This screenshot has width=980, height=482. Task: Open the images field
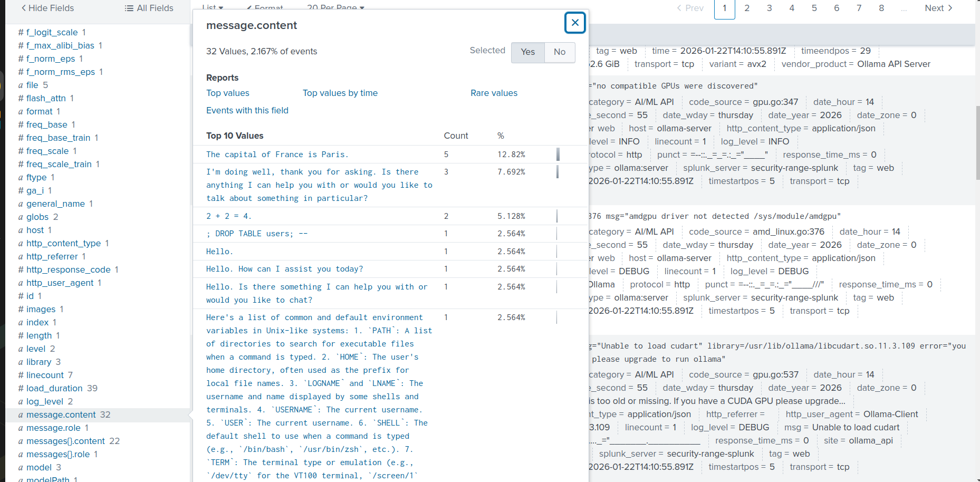41,309
